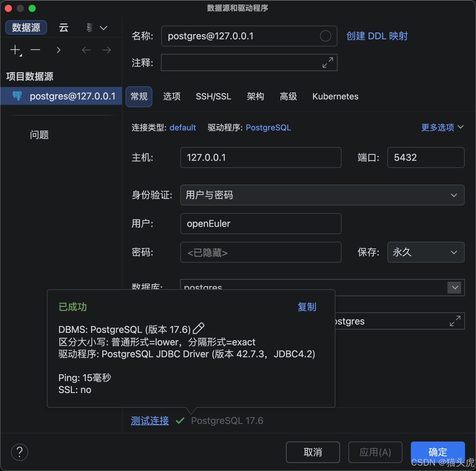Open help via question mark icon

pyautogui.click(x=20, y=452)
